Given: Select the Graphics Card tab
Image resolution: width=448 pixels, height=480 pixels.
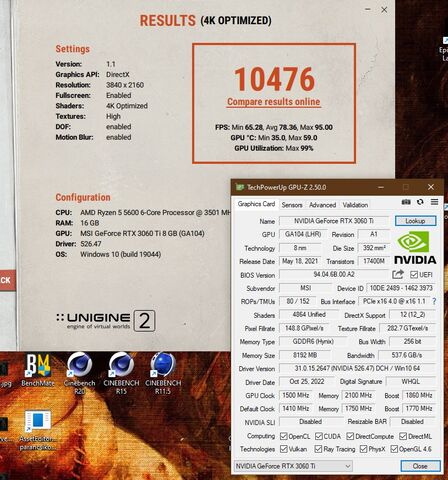Looking at the screenshot, I should pyautogui.click(x=256, y=204).
